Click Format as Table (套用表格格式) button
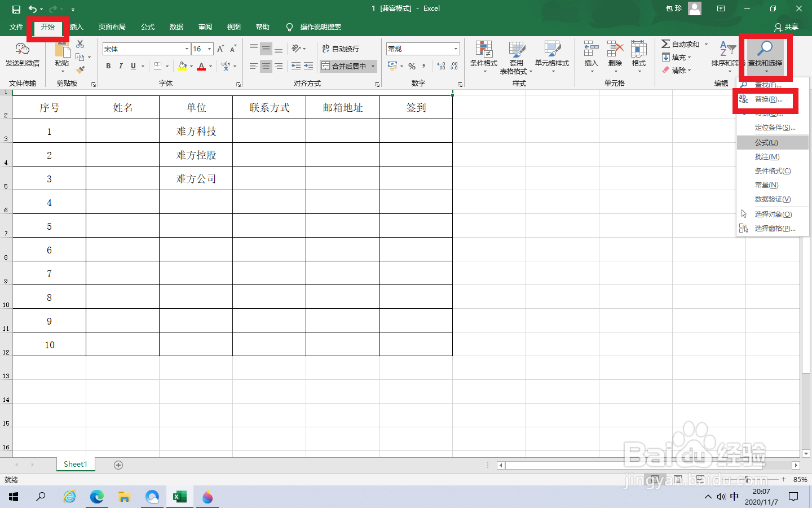Screen dimensions: 812x508 (x=516, y=57)
